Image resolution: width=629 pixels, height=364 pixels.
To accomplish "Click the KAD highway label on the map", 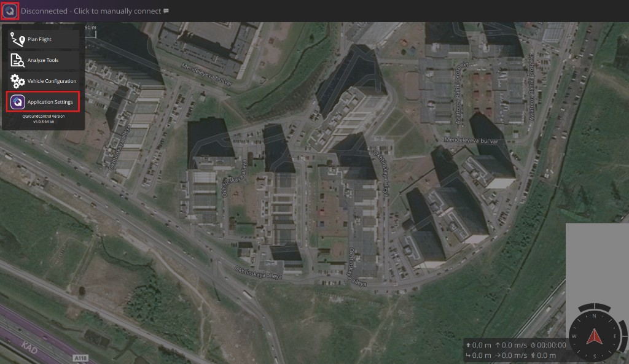I will [x=29, y=347].
